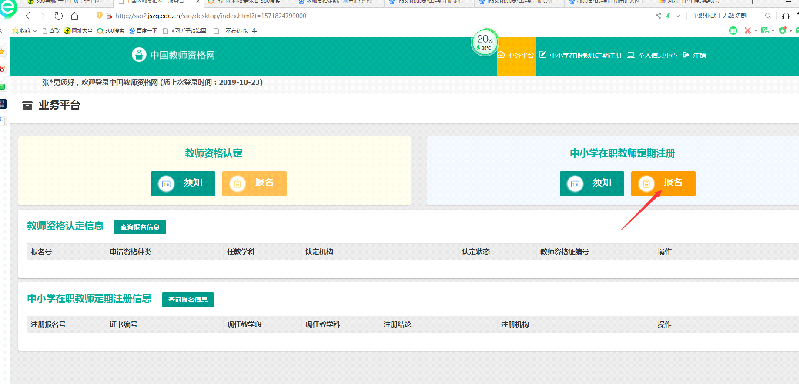This screenshot has height=385, width=799.
Task: Open the 个人信息中心 navigation item
Action: pyautogui.click(x=652, y=56)
